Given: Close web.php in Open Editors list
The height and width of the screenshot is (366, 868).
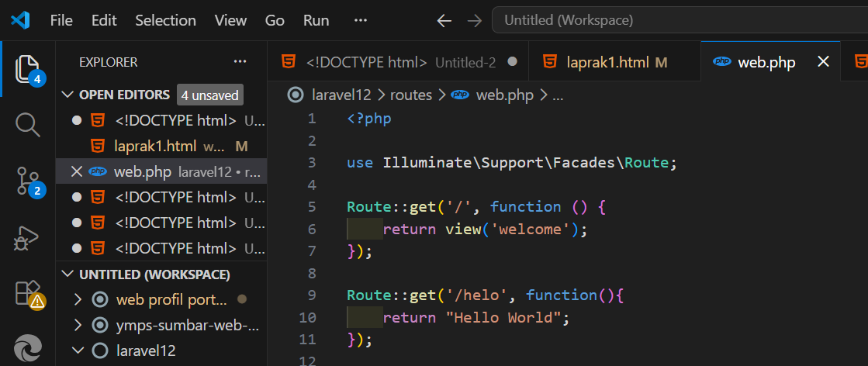Looking at the screenshot, I should [77, 171].
